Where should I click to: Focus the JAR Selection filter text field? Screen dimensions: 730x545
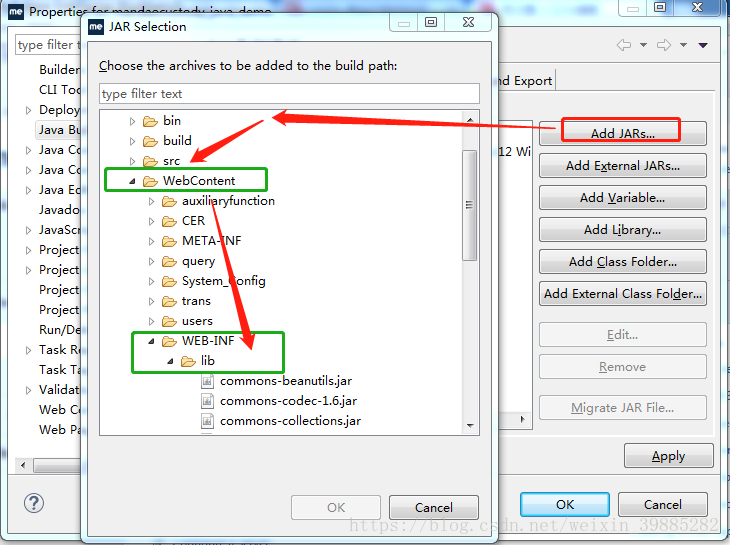(289, 94)
